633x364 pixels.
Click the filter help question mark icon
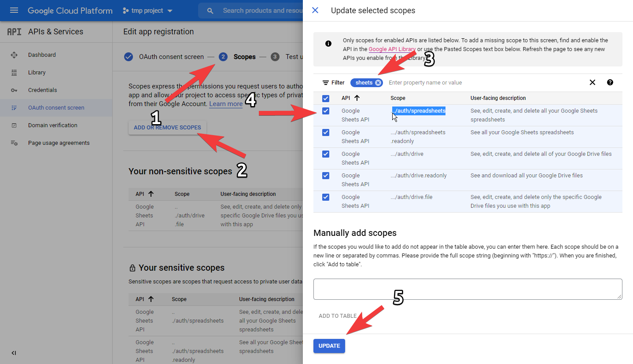tap(610, 82)
